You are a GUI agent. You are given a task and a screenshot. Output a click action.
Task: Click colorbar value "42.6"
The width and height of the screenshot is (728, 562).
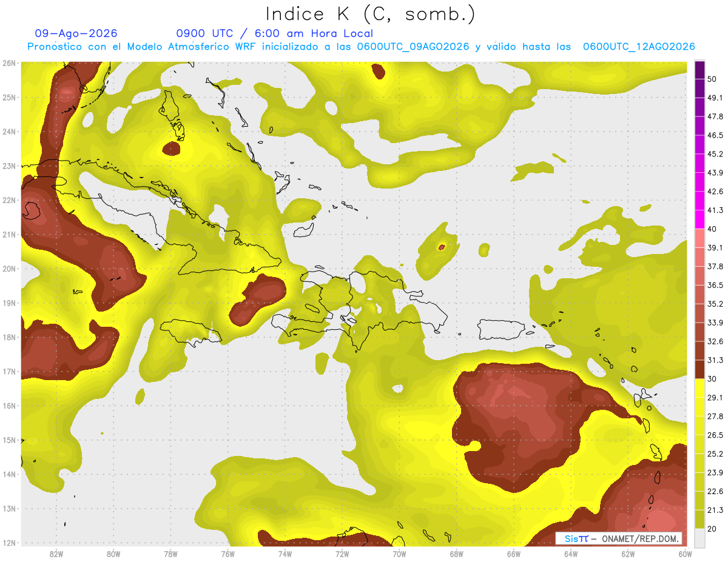pyautogui.click(x=715, y=191)
